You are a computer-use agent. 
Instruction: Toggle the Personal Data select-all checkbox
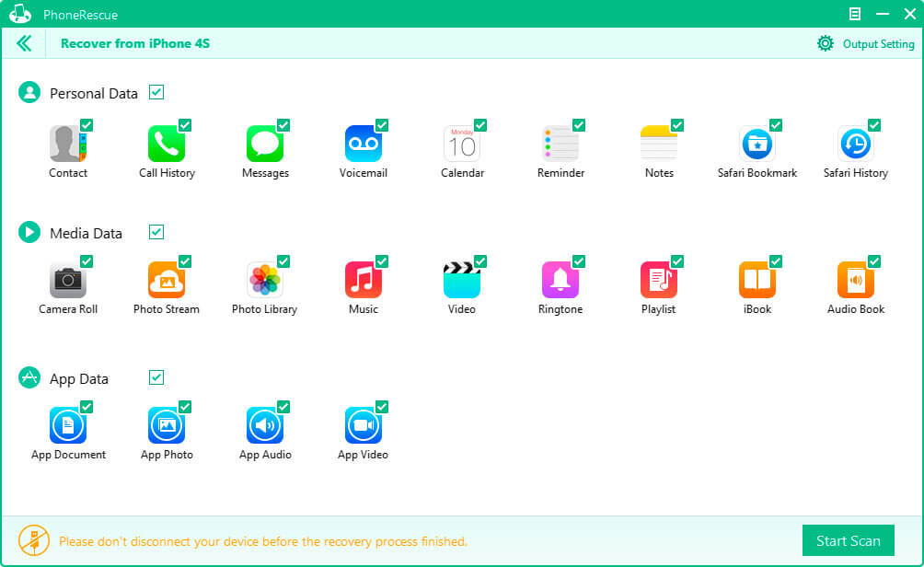[156, 93]
